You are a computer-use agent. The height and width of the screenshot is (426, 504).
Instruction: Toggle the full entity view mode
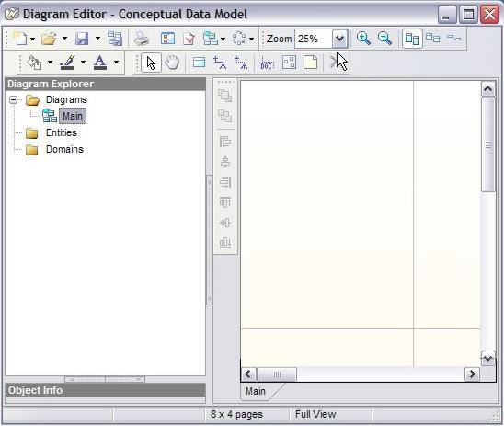point(412,39)
